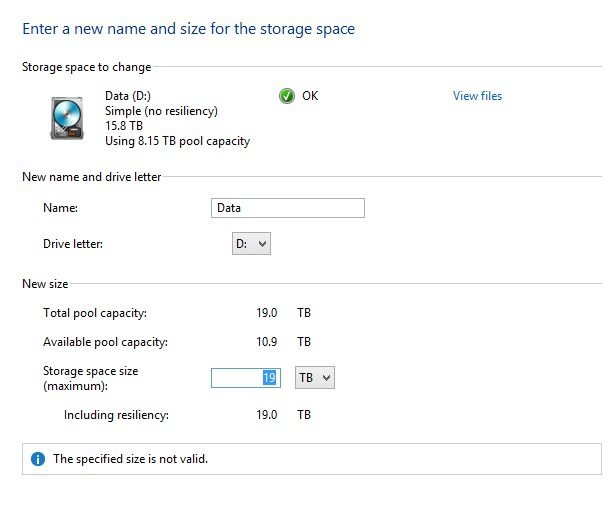Click the Total pool capacity value 19.0
The width and height of the screenshot is (614, 506).
pos(267,313)
